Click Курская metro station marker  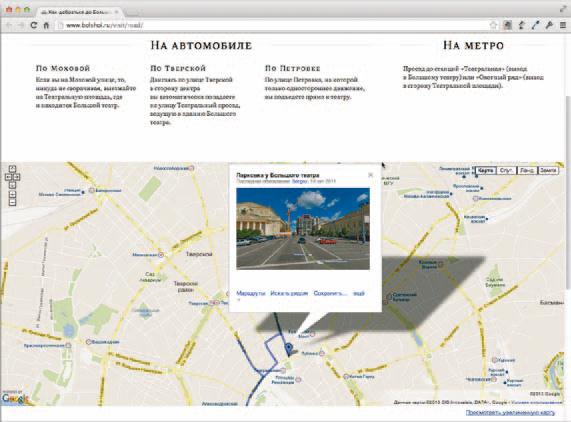coord(495,360)
